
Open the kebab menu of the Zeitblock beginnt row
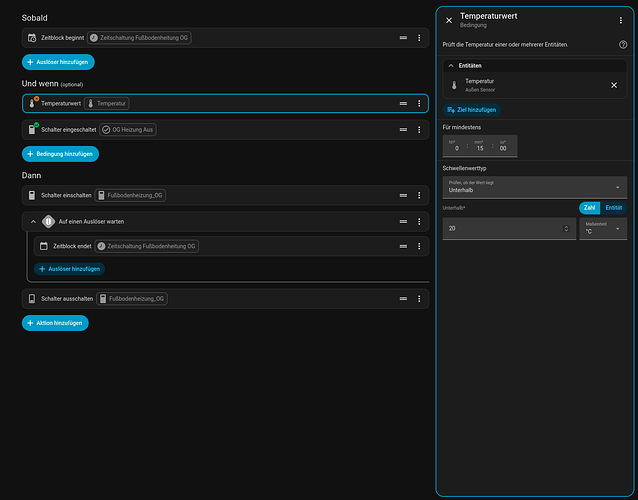pyautogui.click(x=419, y=38)
